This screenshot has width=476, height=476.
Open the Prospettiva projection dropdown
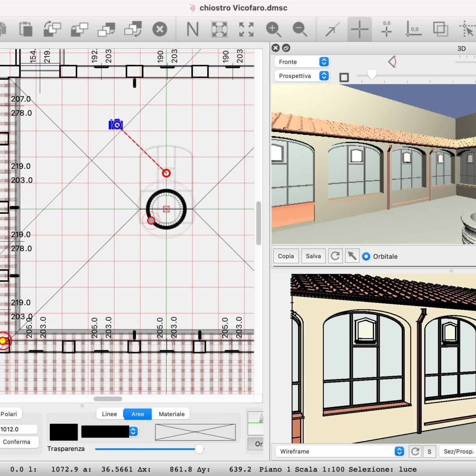pyautogui.click(x=302, y=76)
